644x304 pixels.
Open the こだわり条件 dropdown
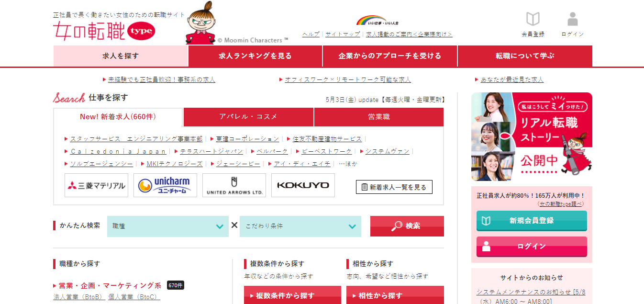tap(300, 226)
